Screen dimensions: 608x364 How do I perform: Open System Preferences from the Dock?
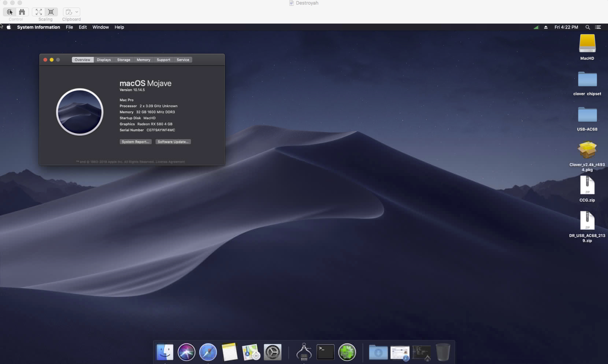273,352
